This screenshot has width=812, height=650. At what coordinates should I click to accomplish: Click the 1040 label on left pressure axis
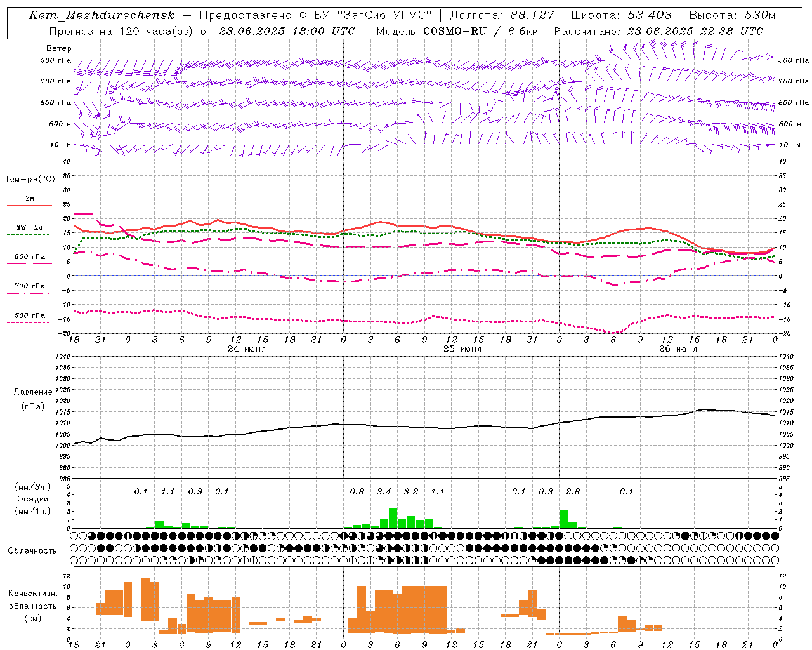point(62,356)
